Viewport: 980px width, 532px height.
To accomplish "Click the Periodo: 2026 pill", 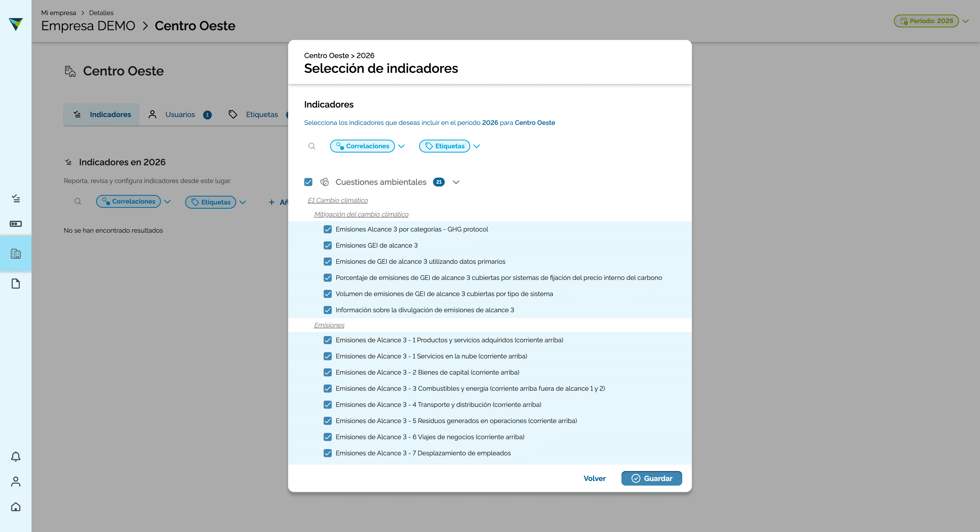I will 926,21.
